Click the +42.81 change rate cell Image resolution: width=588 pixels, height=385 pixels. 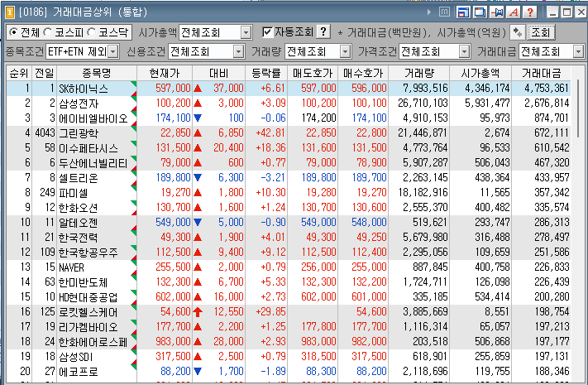[x=270, y=133]
